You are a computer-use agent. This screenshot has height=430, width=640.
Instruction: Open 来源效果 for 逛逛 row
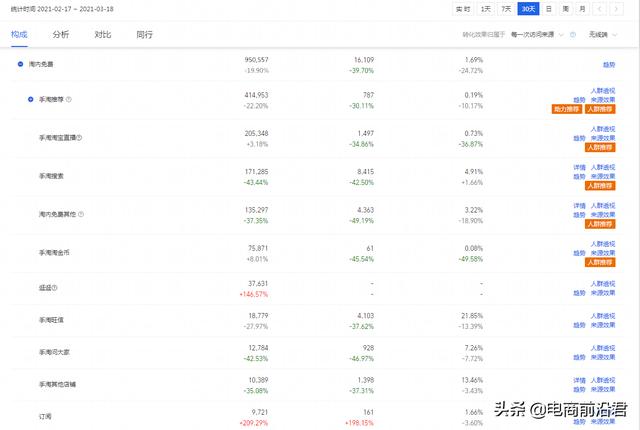tap(603, 293)
